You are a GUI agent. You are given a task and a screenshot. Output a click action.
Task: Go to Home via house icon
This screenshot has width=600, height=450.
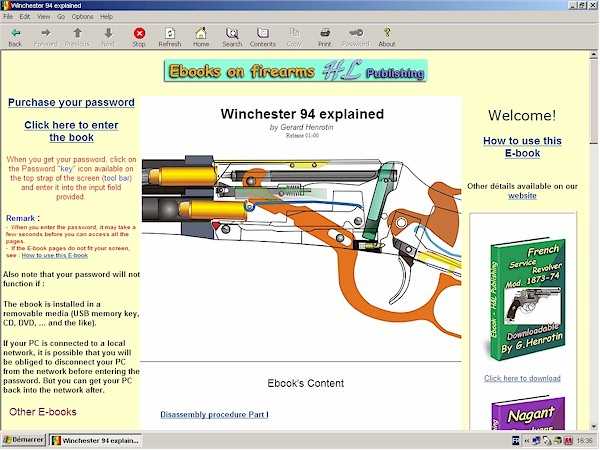point(201,33)
